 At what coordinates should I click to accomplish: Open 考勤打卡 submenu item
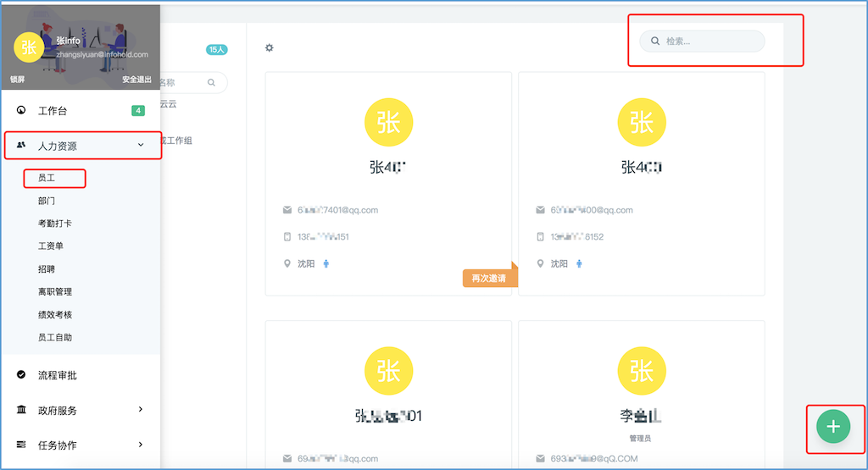[55, 224]
